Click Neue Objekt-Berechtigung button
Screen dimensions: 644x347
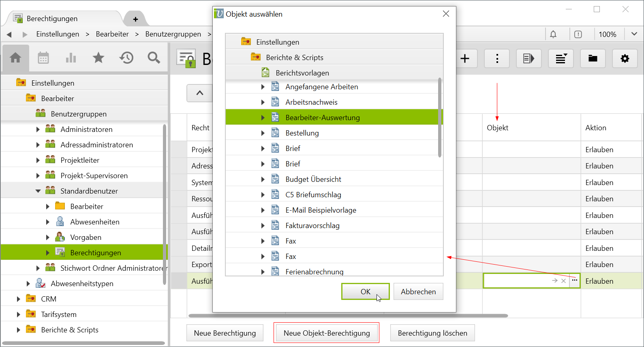point(326,333)
